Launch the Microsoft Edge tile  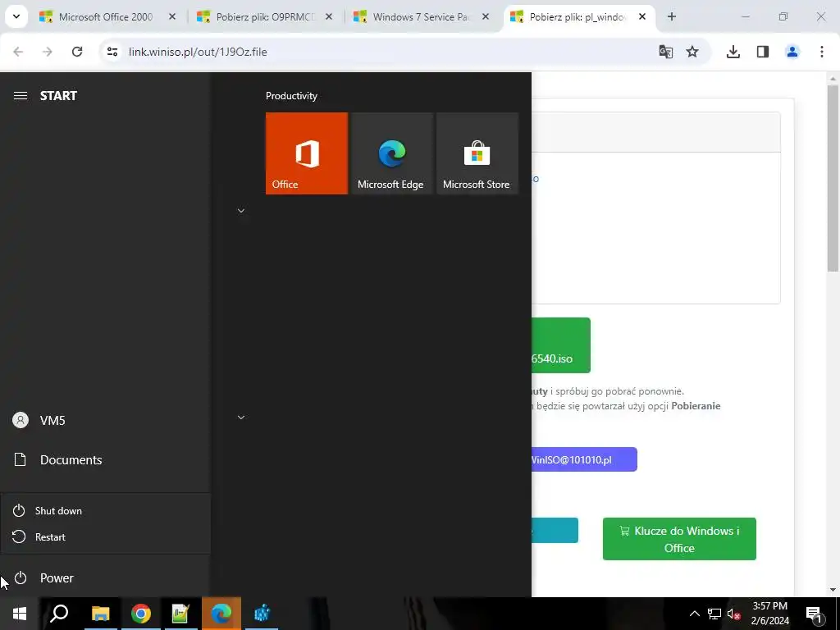point(391,153)
